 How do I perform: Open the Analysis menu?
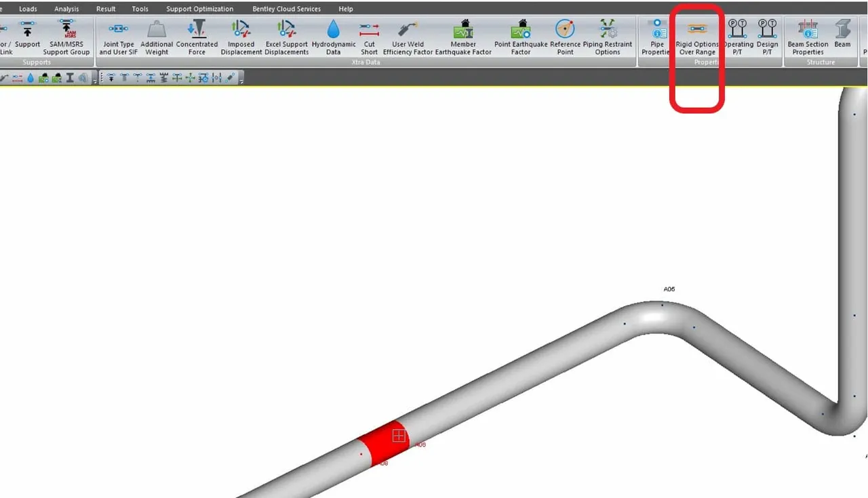(66, 9)
